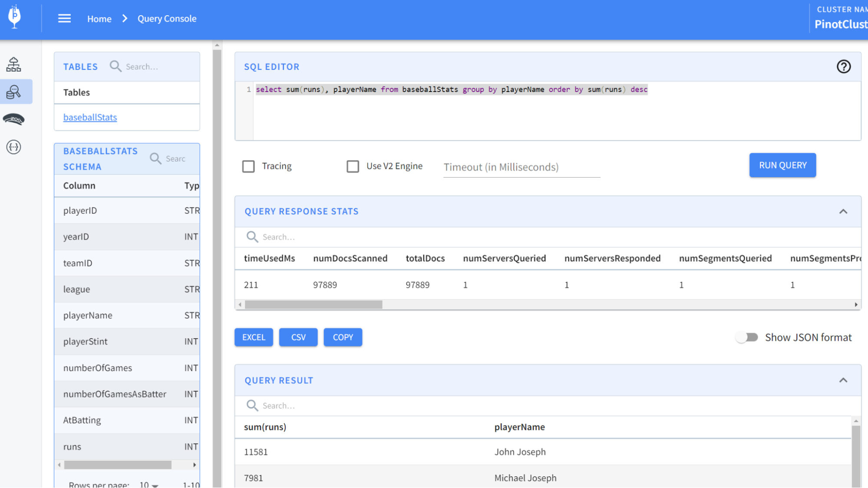Click the SQL Editor help icon
Viewport: 868px width, 488px height.
[843, 66]
